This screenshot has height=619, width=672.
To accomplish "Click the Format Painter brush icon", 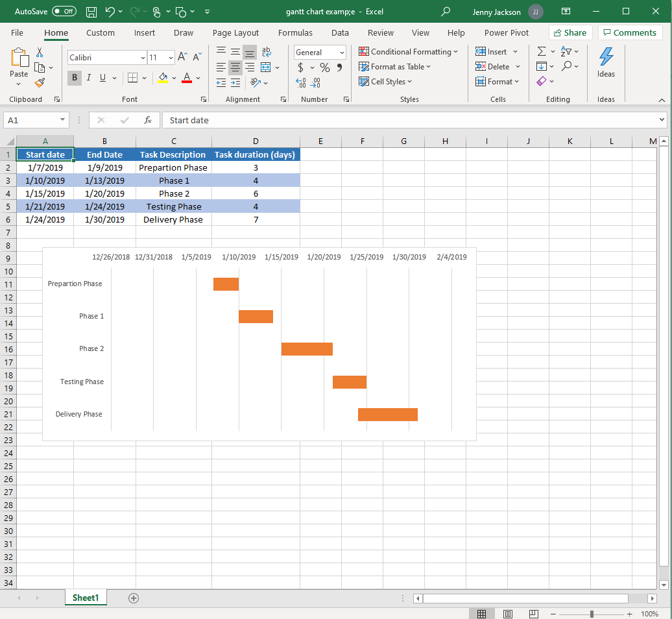I will (x=40, y=82).
